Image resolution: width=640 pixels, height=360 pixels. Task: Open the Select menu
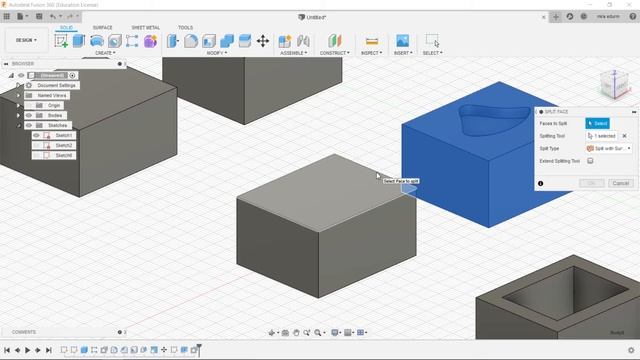click(432, 53)
